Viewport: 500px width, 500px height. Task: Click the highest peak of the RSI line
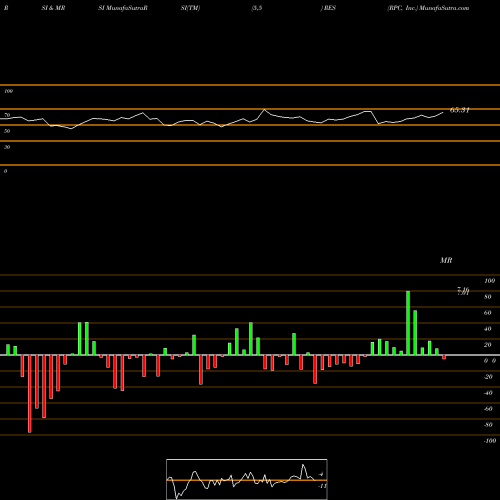(265, 109)
